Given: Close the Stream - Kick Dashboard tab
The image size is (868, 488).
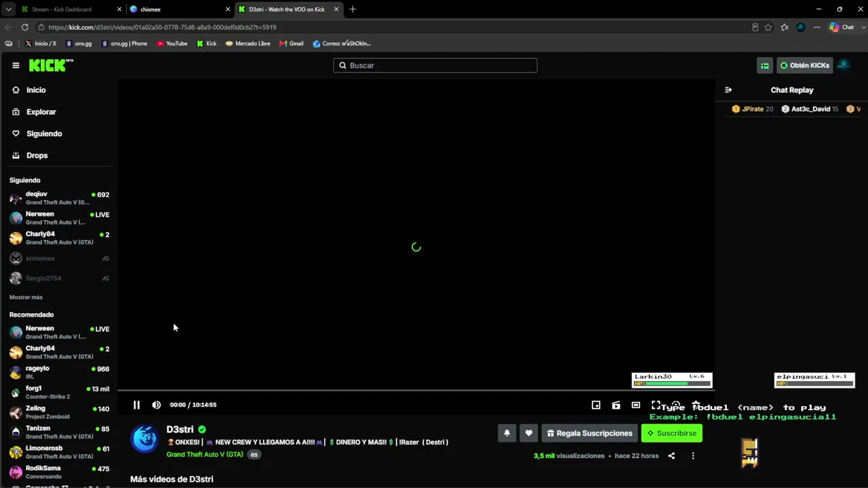Looking at the screenshot, I should (x=120, y=9).
